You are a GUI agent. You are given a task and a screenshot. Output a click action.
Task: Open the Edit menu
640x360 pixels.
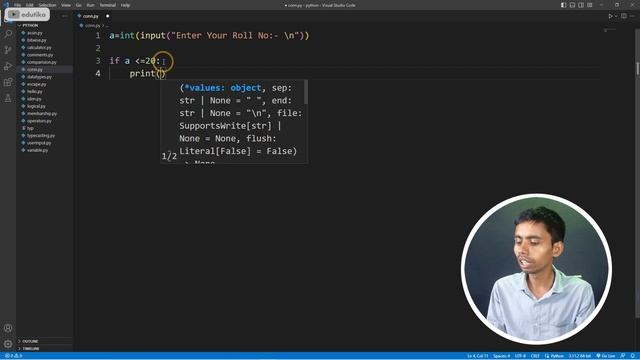point(30,5)
